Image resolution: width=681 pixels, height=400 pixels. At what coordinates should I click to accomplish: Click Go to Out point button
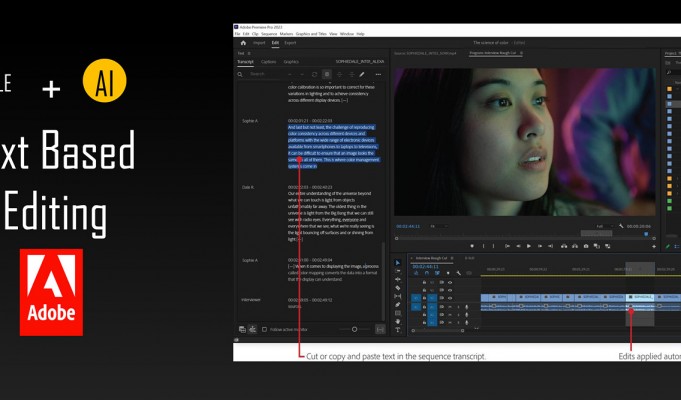[x=550, y=246]
